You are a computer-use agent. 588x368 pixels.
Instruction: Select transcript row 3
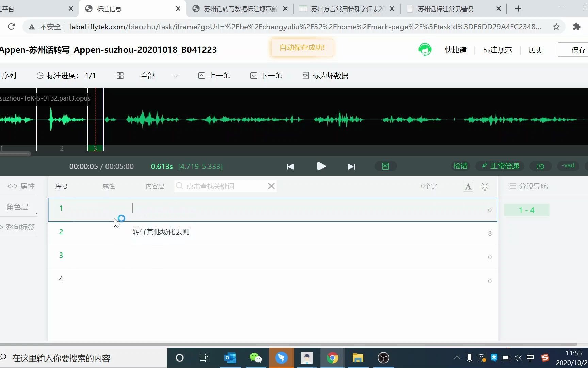[x=273, y=257]
